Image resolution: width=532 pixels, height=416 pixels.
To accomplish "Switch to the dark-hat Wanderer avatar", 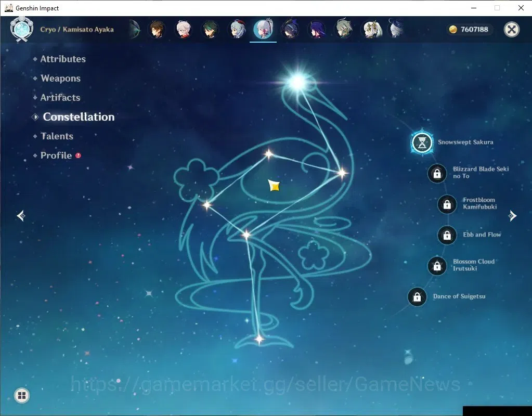I will (290, 29).
